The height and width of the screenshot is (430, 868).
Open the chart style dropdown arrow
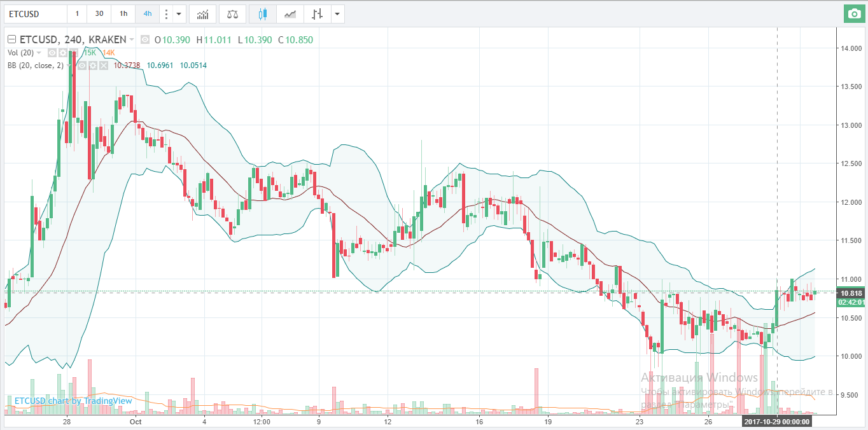click(337, 13)
